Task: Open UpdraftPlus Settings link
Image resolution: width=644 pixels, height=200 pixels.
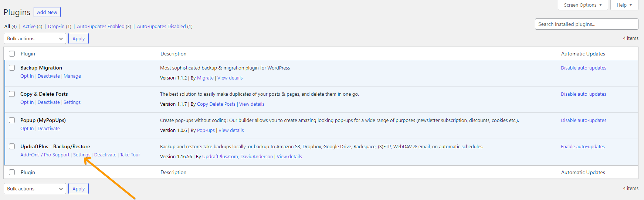Action: (x=81, y=155)
